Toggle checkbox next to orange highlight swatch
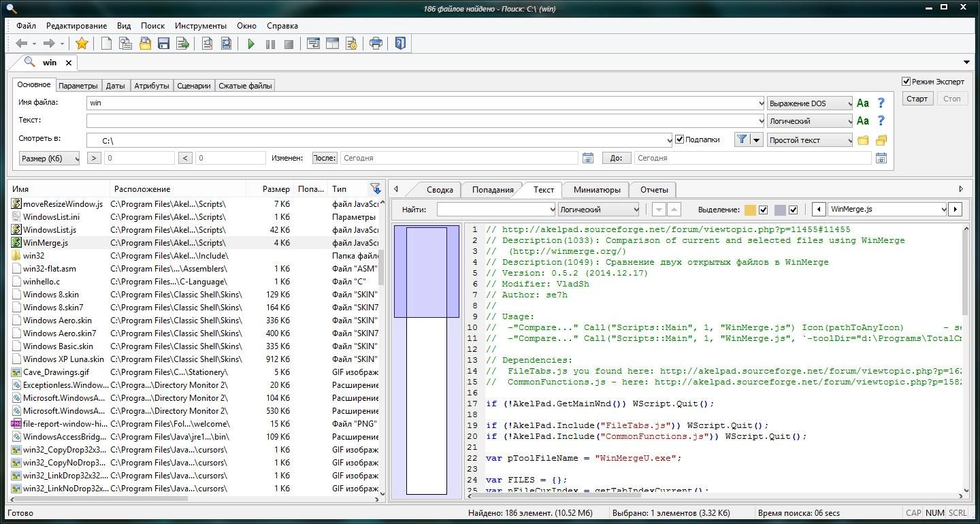 764,210
